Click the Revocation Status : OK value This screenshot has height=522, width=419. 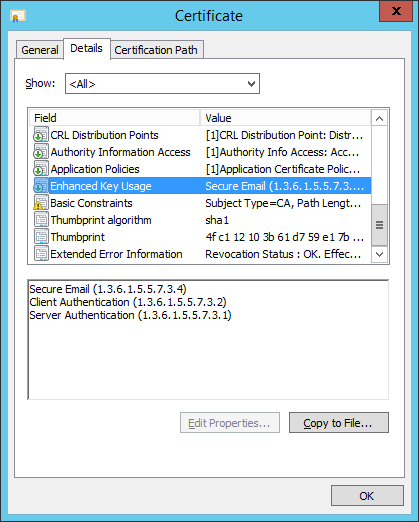tap(283, 254)
